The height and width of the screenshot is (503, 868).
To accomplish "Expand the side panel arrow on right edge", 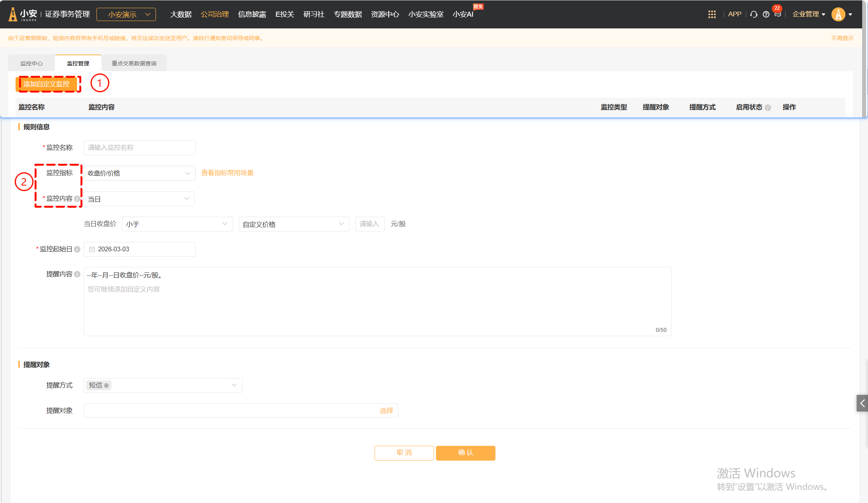I will click(862, 403).
